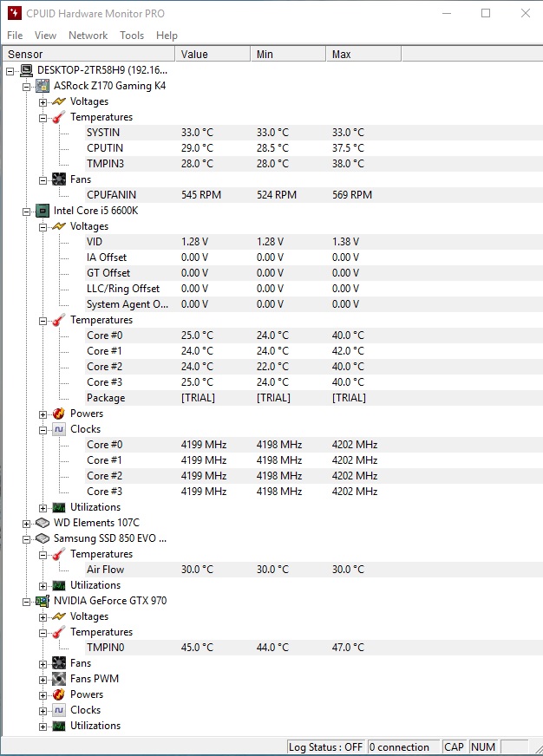Expand the NVIDIA Clocks node
The height and width of the screenshot is (756, 543).
click(x=43, y=711)
